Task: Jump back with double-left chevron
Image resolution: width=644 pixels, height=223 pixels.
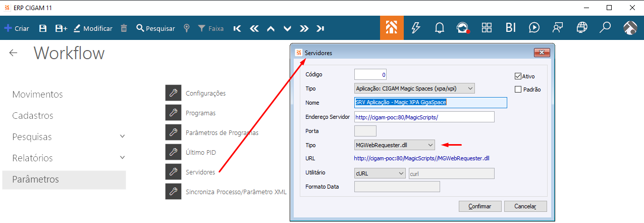Action: [x=254, y=28]
